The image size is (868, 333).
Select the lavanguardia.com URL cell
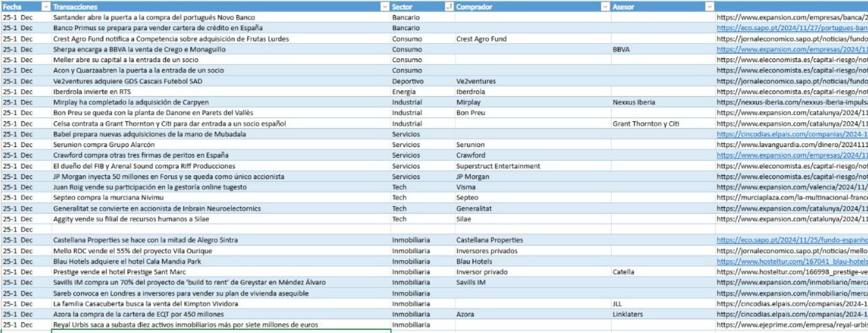(792, 145)
